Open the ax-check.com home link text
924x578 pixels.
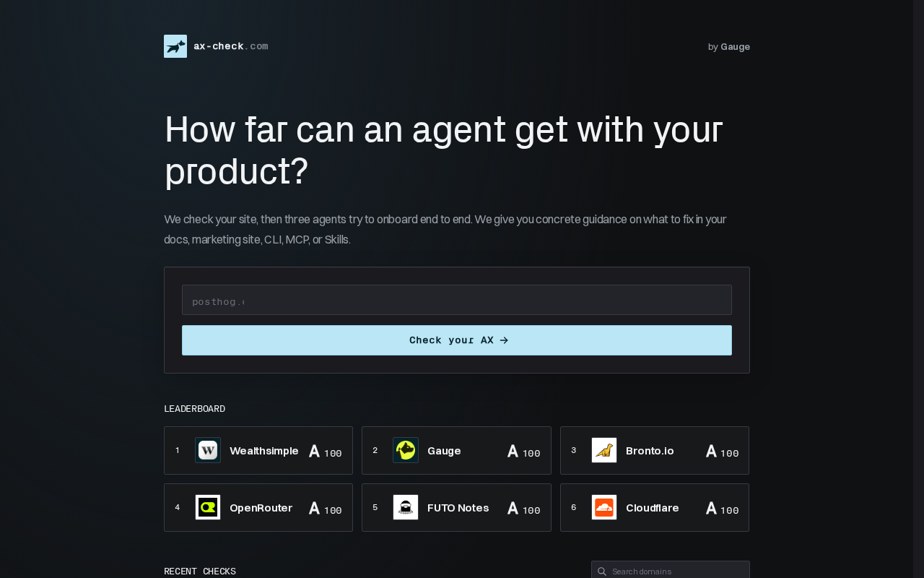pos(231,46)
